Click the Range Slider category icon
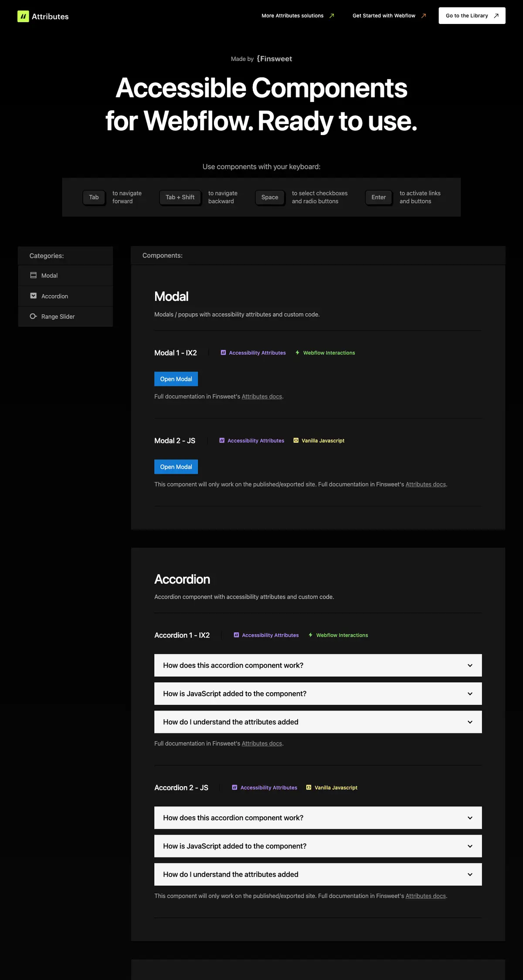 [x=33, y=316]
